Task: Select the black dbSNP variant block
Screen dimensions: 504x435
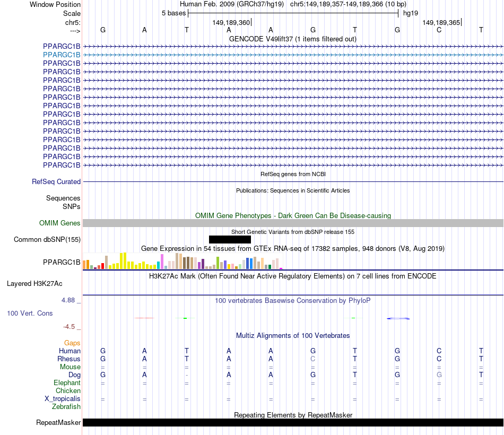Action: click(230, 240)
